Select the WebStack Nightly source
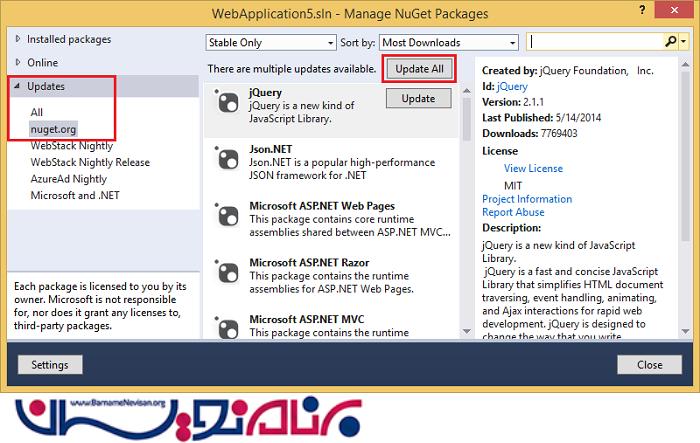This screenshot has height=443, width=700. (74, 146)
